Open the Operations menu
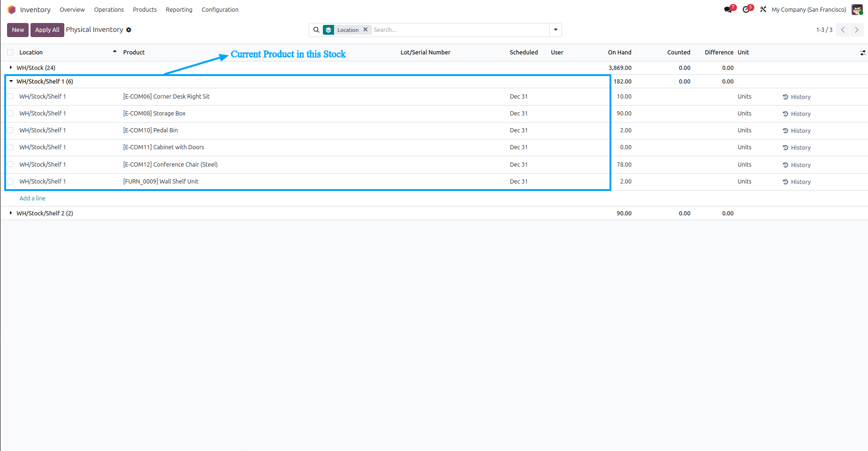 (109, 9)
